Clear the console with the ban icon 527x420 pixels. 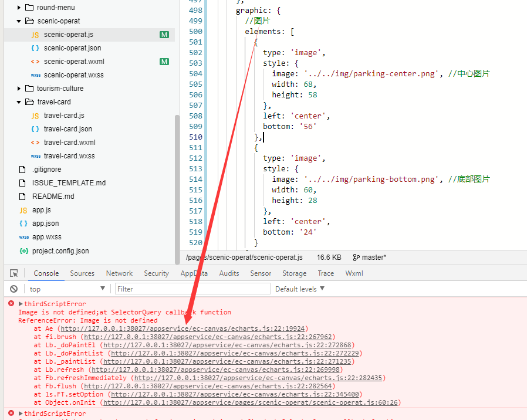pyautogui.click(x=13, y=289)
